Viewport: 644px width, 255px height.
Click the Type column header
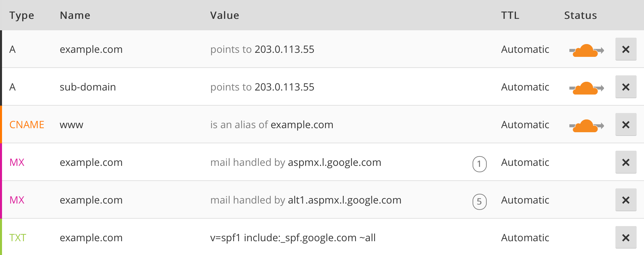(x=22, y=15)
